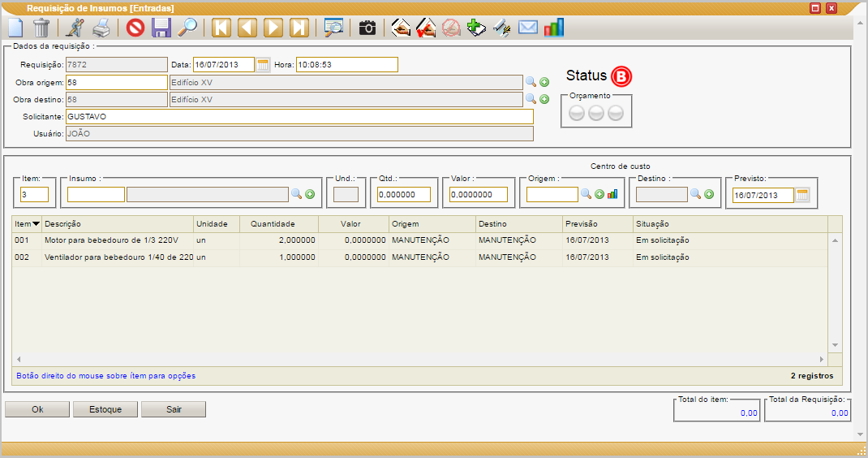Click the Valor input field

pos(479,195)
